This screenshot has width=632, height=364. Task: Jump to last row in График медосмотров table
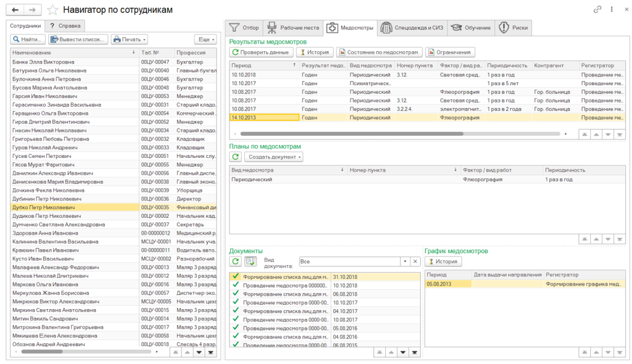point(620,352)
